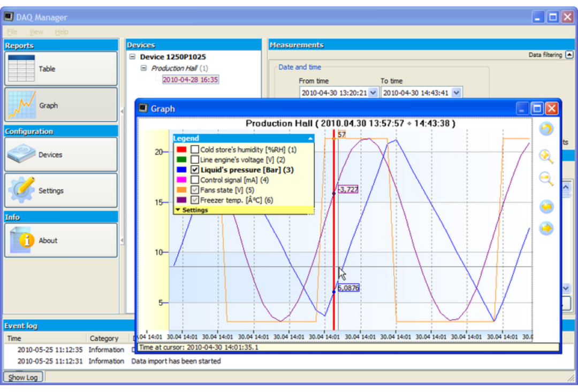578x392 pixels.
Task: Click the graph zoom-in magnifier icon
Action: (x=546, y=157)
